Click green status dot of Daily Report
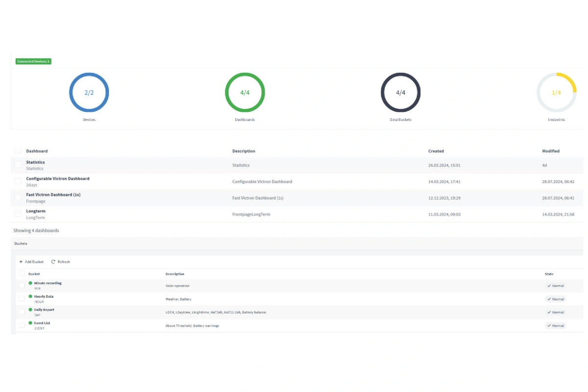Viewport: 588px width, 392px height. tap(30, 310)
